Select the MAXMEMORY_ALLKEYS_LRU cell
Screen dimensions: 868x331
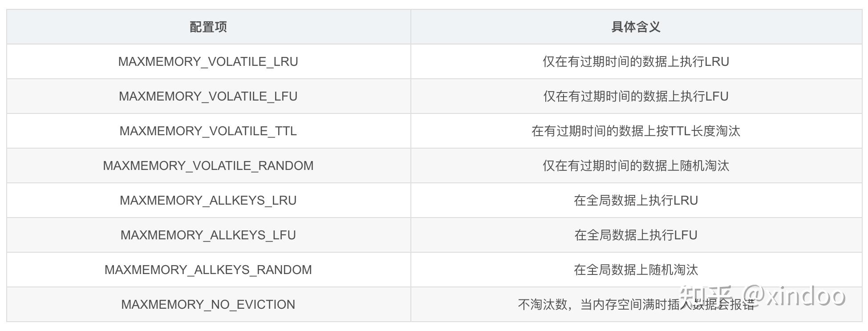(x=208, y=200)
